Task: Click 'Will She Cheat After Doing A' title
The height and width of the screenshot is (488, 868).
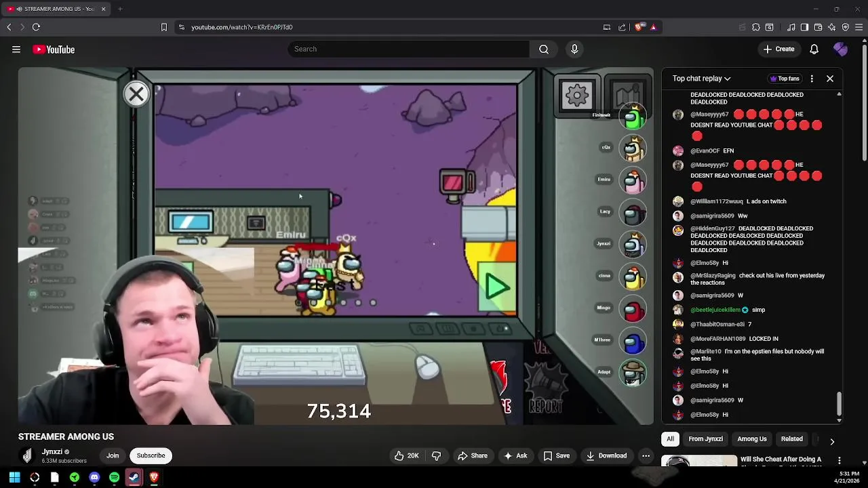Action: 781,459
